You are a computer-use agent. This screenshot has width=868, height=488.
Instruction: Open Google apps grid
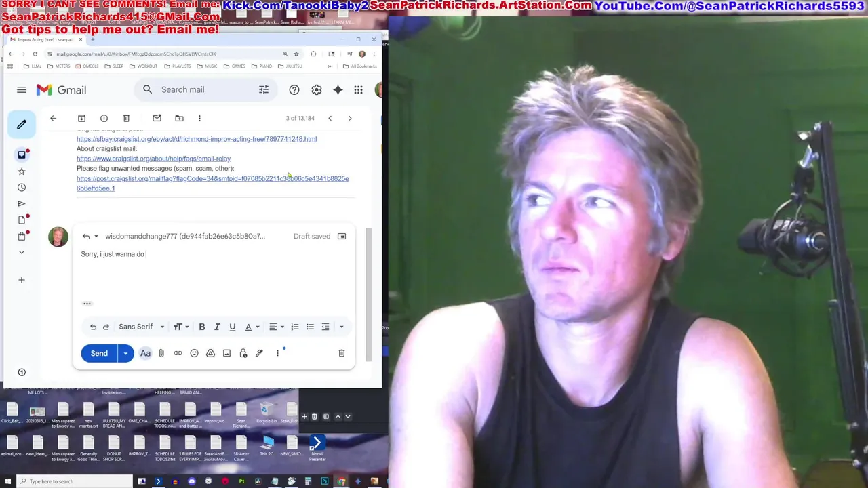coord(358,89)
